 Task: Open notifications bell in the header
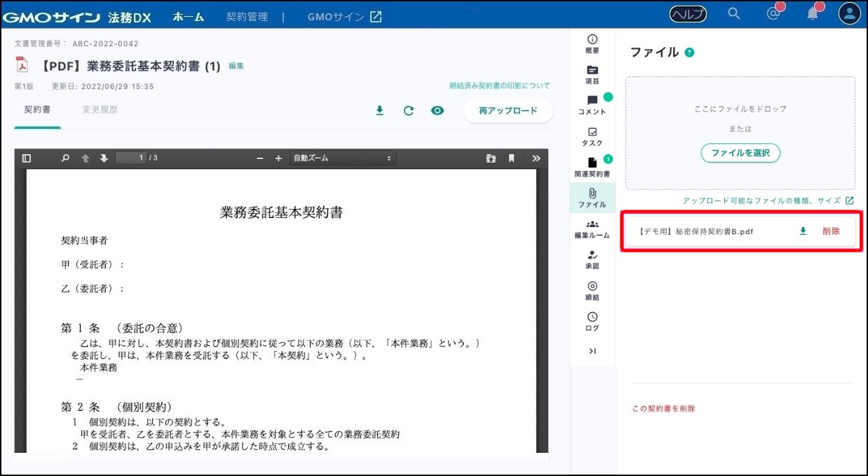(812, 13)
